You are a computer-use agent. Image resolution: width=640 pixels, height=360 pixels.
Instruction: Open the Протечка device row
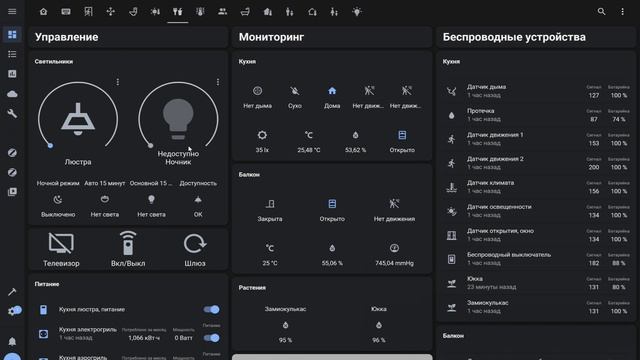(x=536, y=115)
